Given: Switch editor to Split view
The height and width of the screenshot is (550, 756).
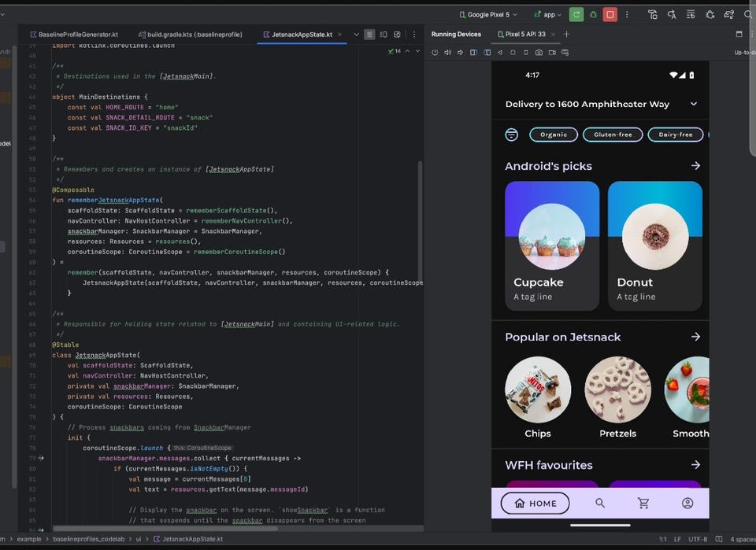Looking at the screenshot, I should (x=384, y=34).
